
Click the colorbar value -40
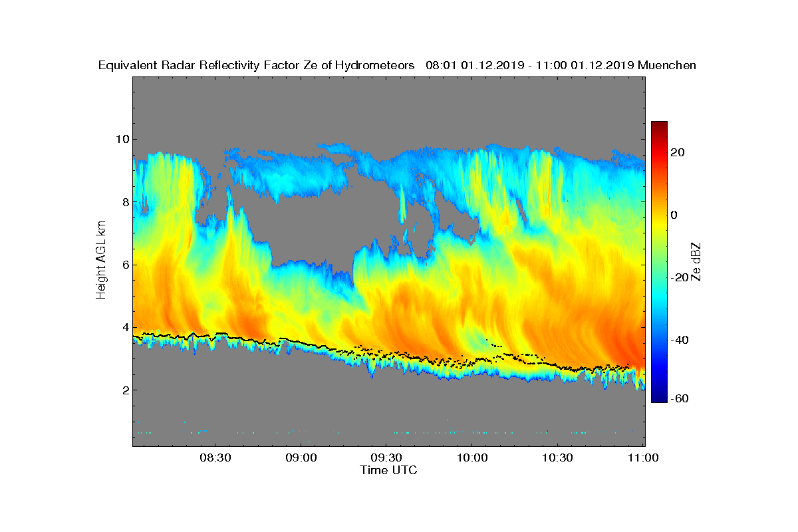681,340
